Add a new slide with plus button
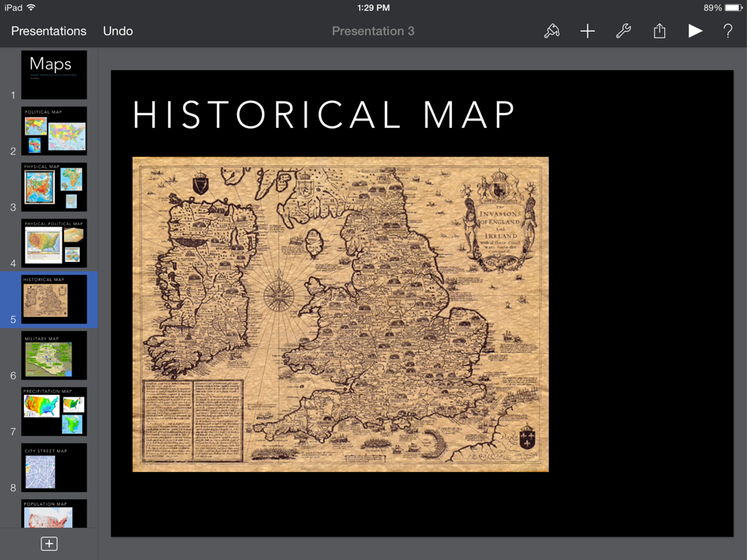The width and height of the screenshot is (756, 560). click(x=49, y=543)
